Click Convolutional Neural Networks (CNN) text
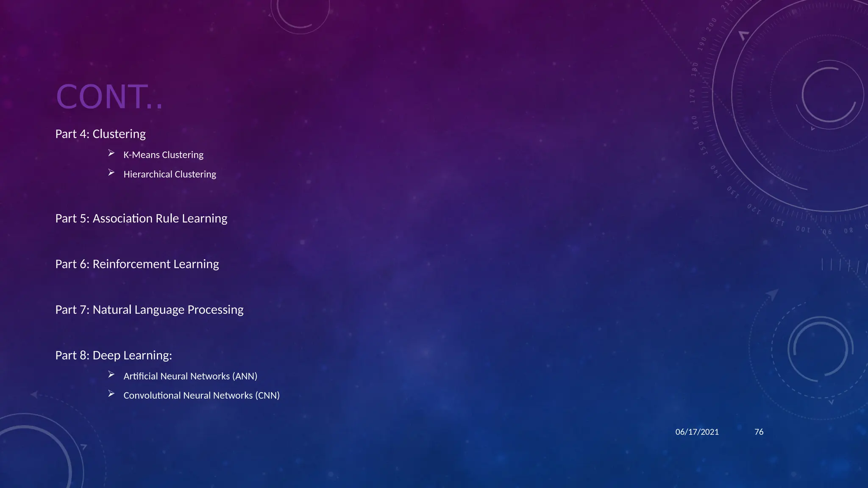 coord(201,396)
